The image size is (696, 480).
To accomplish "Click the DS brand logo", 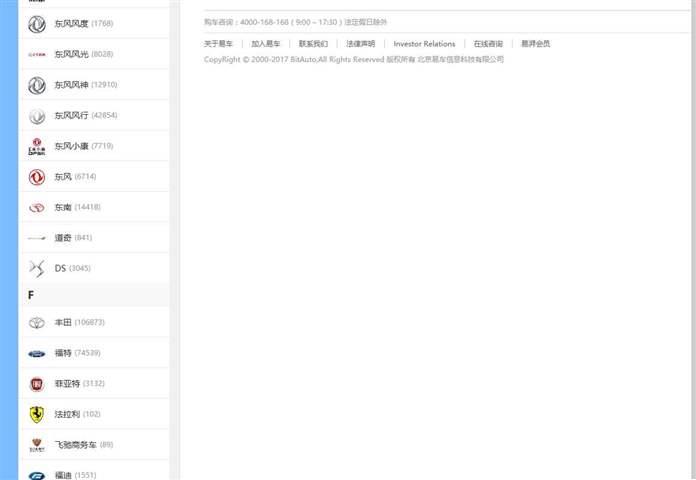I will [x=37, y=268].
